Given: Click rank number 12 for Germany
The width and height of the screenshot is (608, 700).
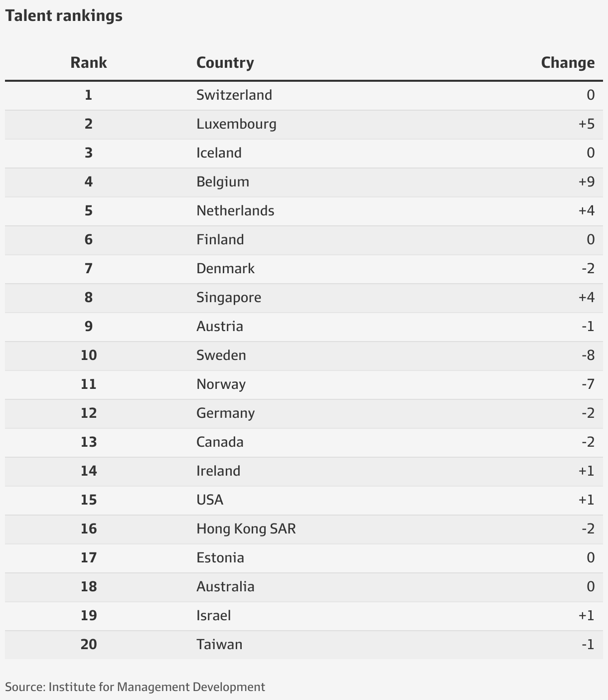Looking at the screenshot, I should pyautogui.click(x=89, y=413).
